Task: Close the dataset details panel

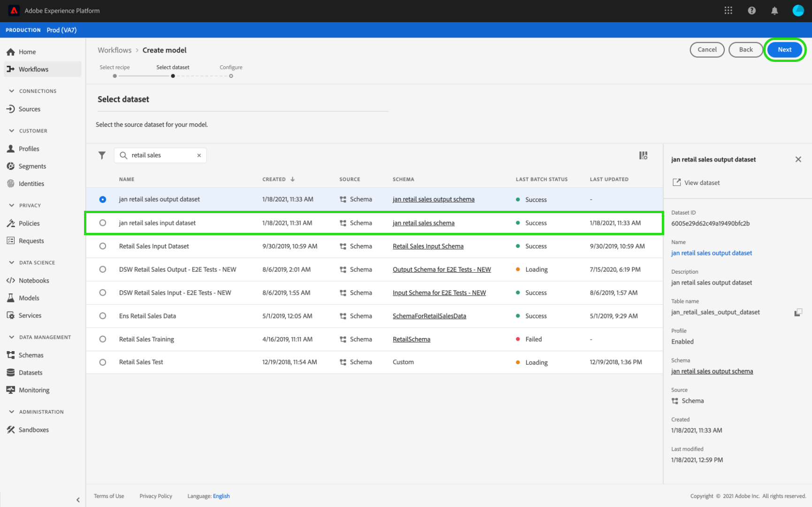Action: (x=798, y=160)
